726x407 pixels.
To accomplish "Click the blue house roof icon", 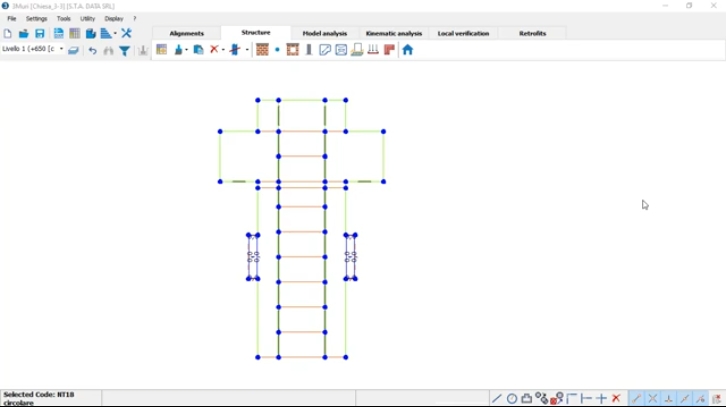I will coord(407,50).
